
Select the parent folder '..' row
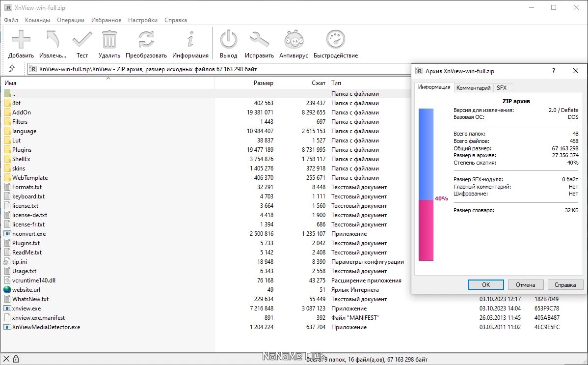[x=206, y=94]
